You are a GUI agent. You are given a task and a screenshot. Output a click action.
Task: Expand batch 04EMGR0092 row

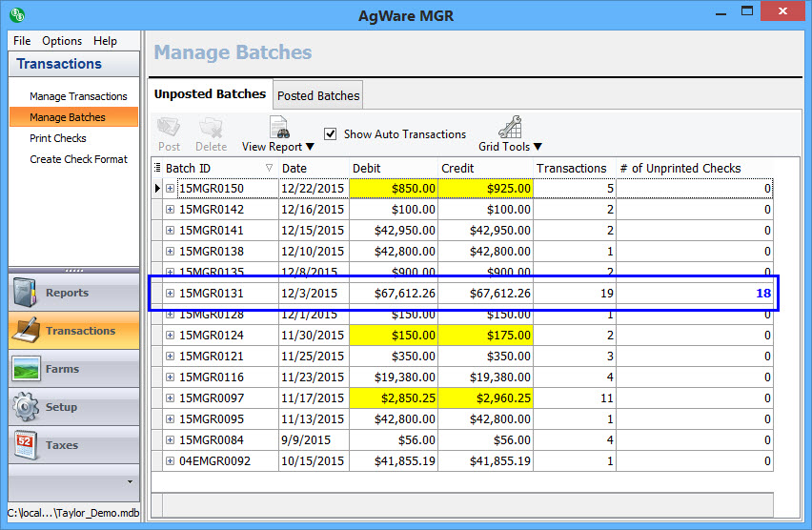pyautogui.click(x=171, y=461)
